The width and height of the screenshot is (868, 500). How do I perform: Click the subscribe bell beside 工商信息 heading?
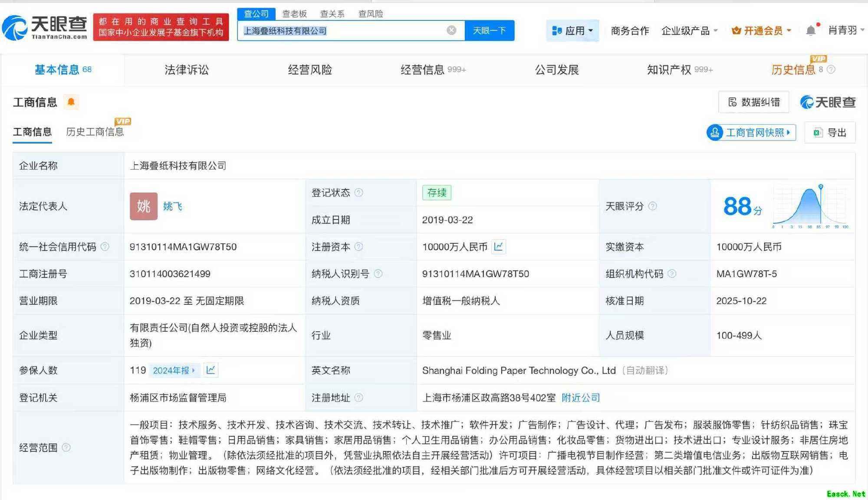click(x=71, y=102)
